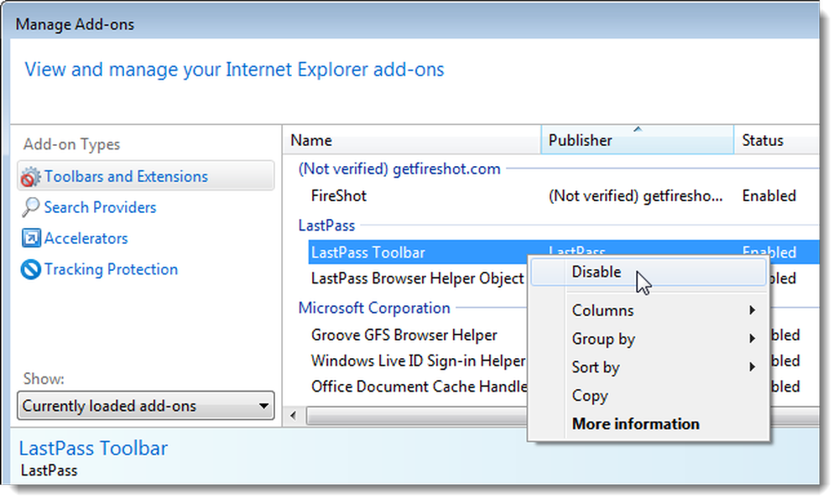Select Toolbars and Extensions add-on type
Viewport: 839px width, 504px height.
tap(145, 177)
